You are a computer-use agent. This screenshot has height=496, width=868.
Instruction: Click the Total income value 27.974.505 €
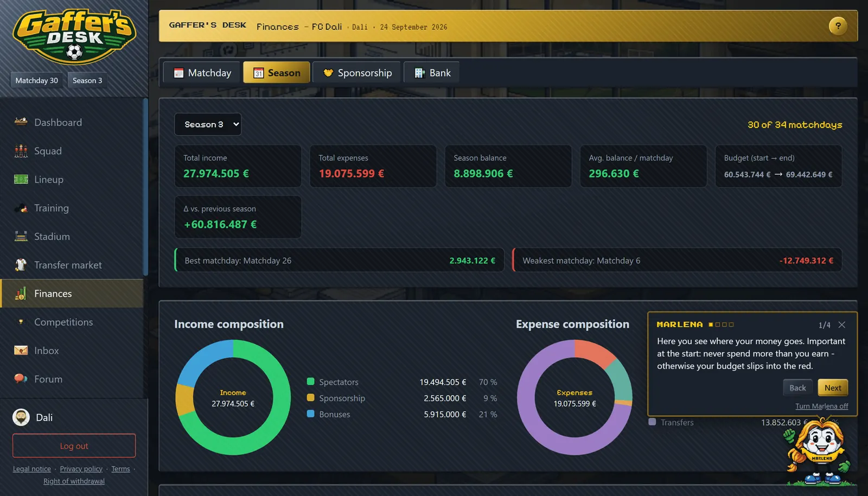point(216,174)
